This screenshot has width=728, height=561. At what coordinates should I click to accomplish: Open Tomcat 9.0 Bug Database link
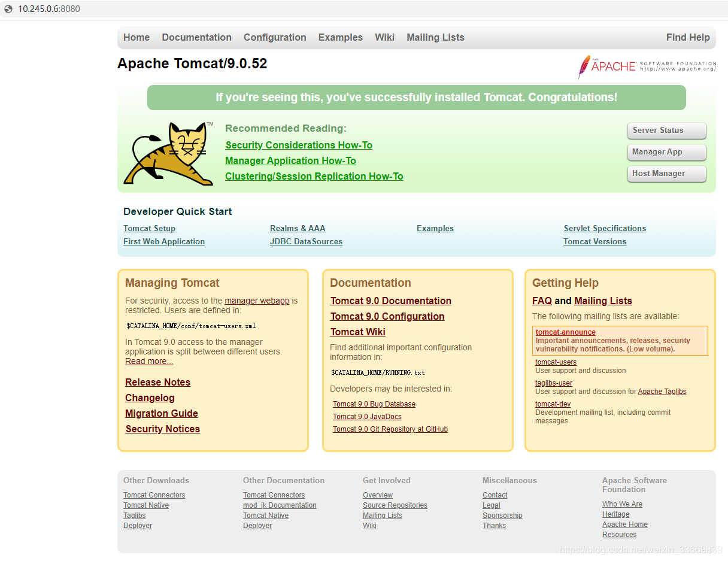(x=374, y=404)
